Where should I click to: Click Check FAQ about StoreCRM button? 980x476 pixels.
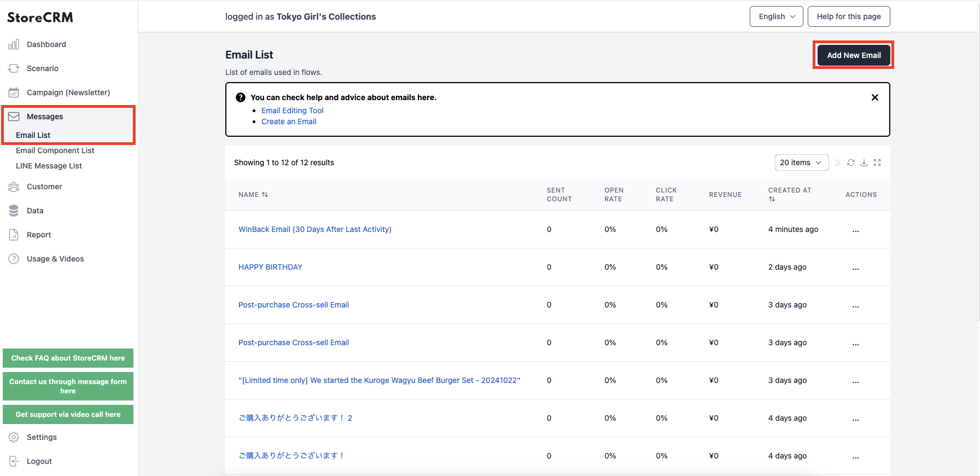pos(68,358)
